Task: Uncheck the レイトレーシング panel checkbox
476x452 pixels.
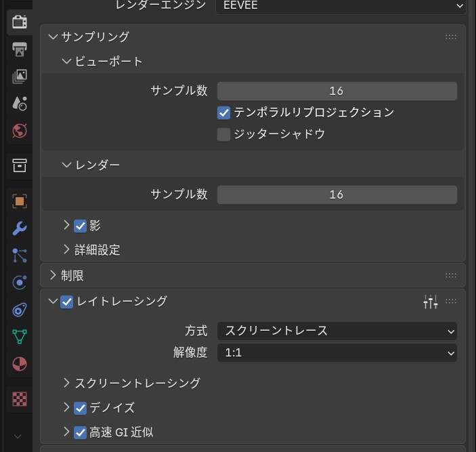Action: [x=67, y=302]
